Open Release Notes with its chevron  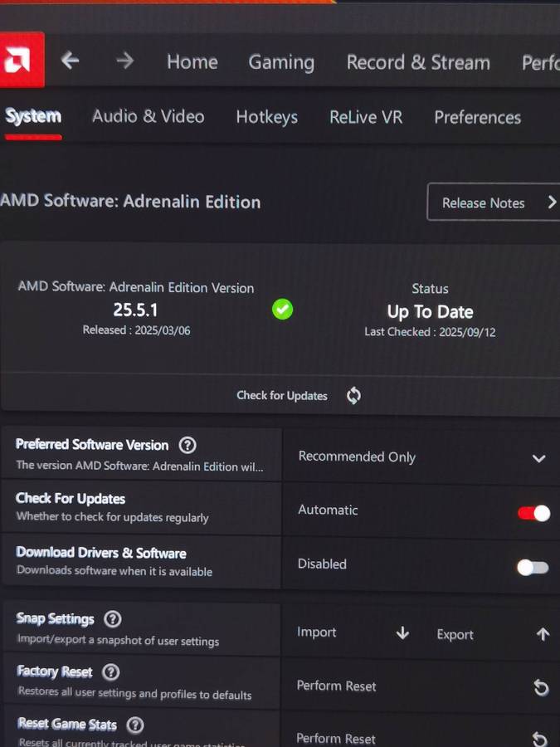point(552,203)
